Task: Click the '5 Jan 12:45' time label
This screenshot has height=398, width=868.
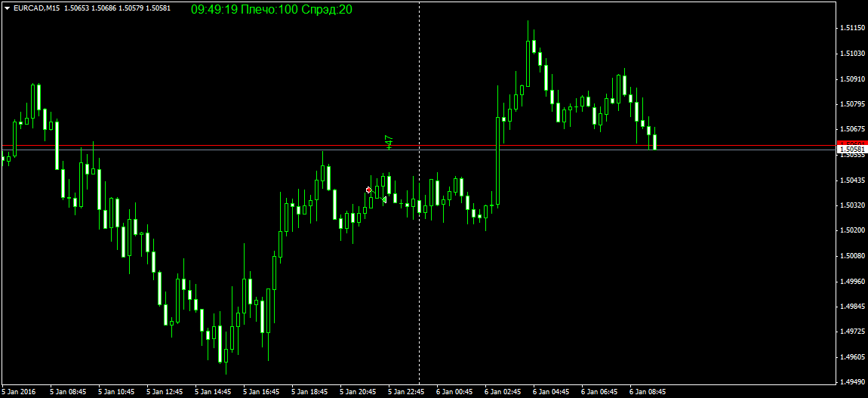Action: point(165,391)
